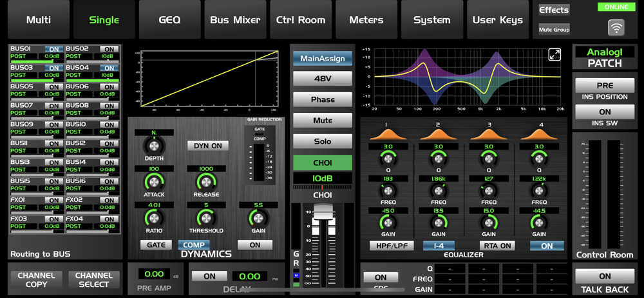Mute channel CH01

[323, 120]
